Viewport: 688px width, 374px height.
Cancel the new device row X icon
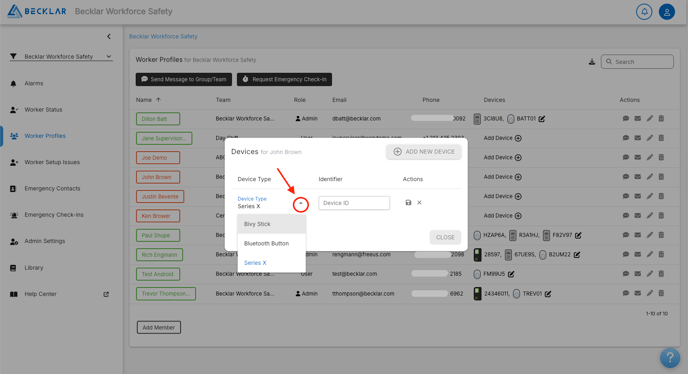click(x=419, y=202)
